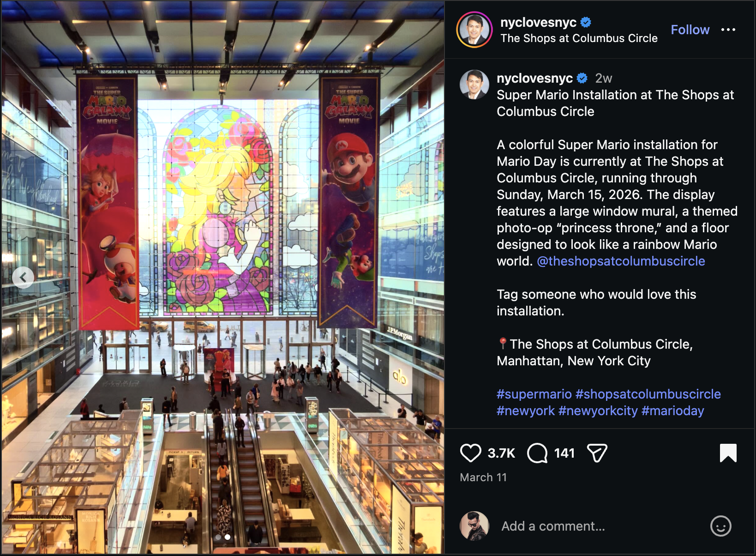The image size is (756, 556).
Task: Like the post with the heart icon
Action: (x=470, y=453)
